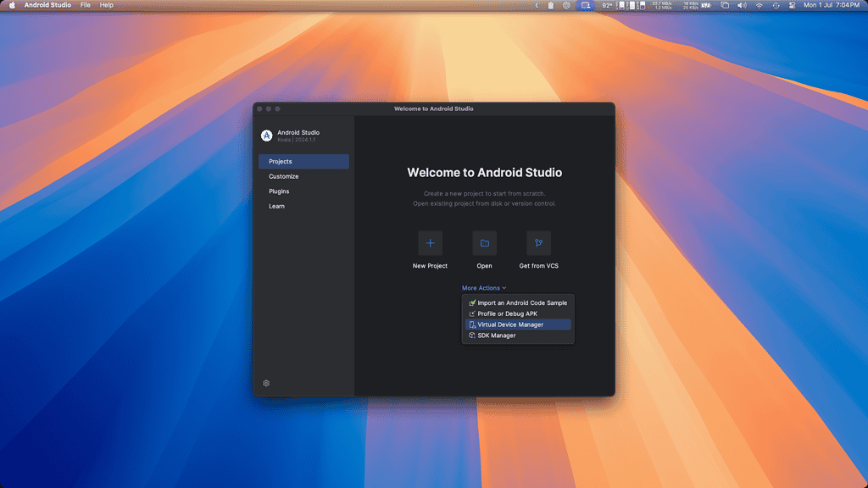Switch to the Customize tab
868x488 pixels.
284,176
